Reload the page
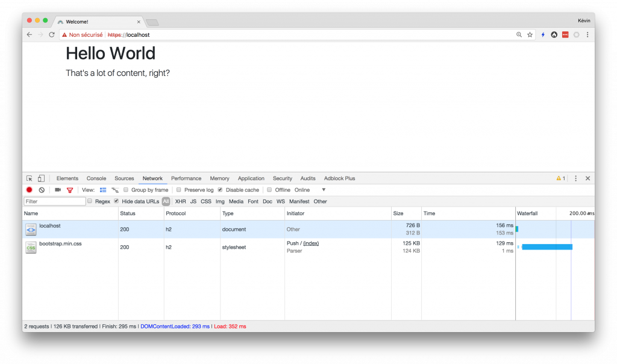Viewport: 617px width, 364px height. point(52,35)
